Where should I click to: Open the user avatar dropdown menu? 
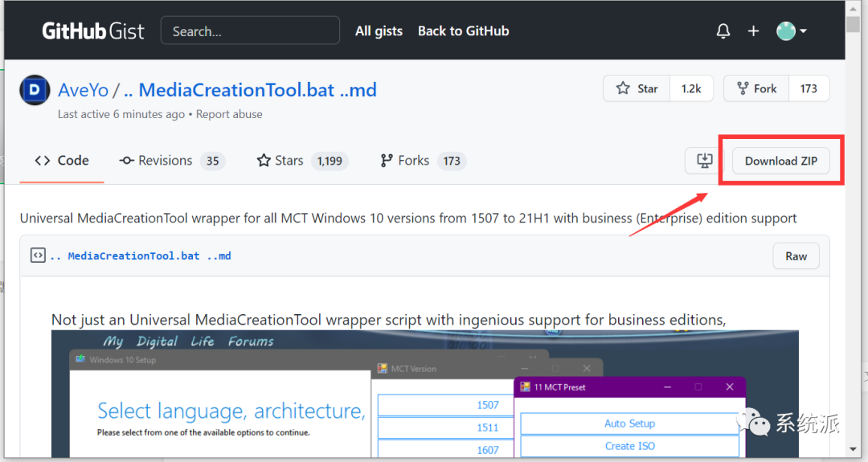(x=791, y=31)
